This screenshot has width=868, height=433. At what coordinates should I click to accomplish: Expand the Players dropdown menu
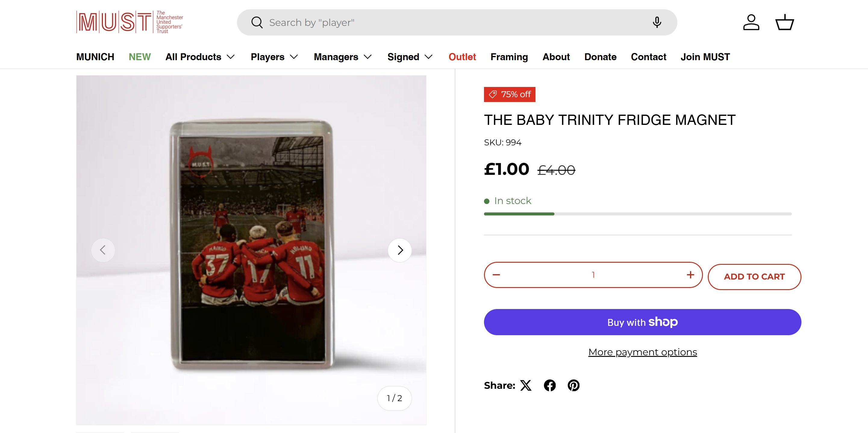click(274, 57)
